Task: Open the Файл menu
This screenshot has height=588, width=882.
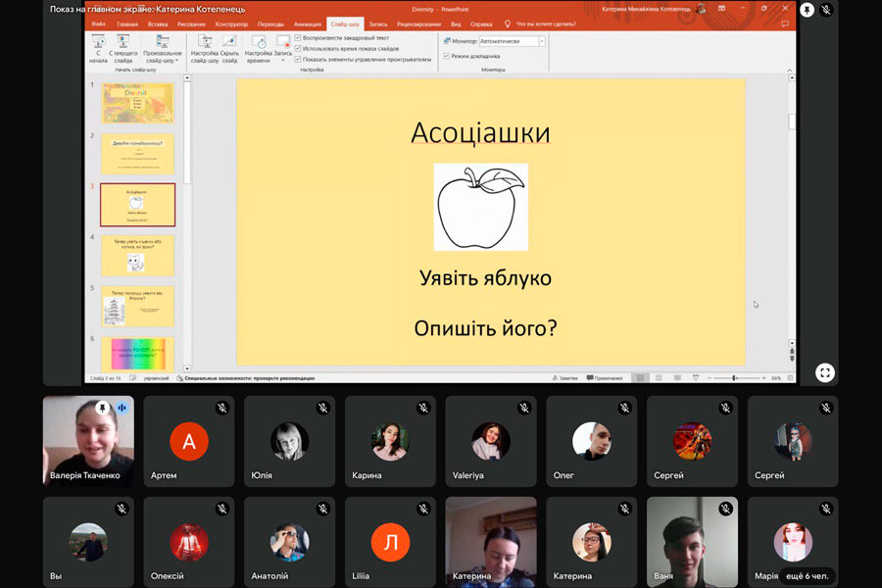Action: click(98, 24)
